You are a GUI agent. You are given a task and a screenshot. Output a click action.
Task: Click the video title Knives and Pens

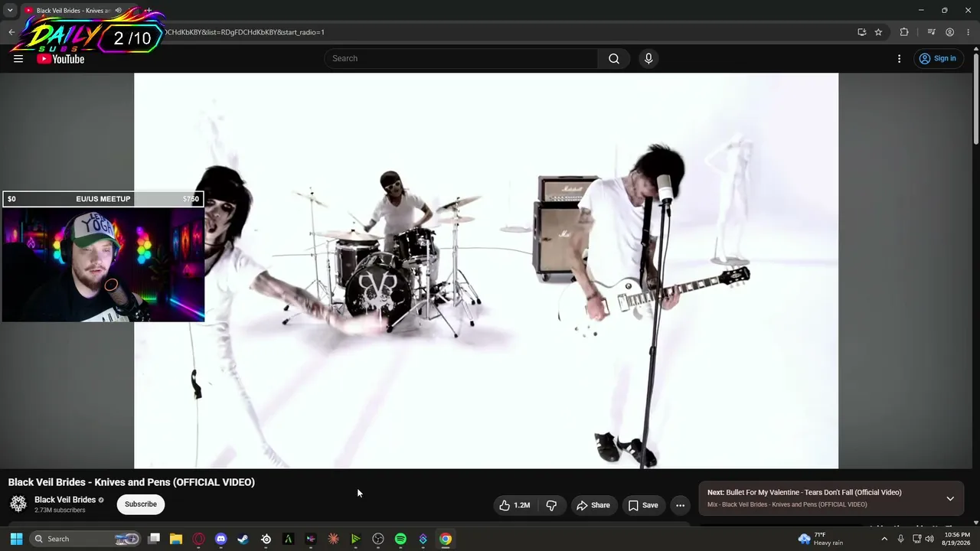pyautogui.click(x=132, y=482)
